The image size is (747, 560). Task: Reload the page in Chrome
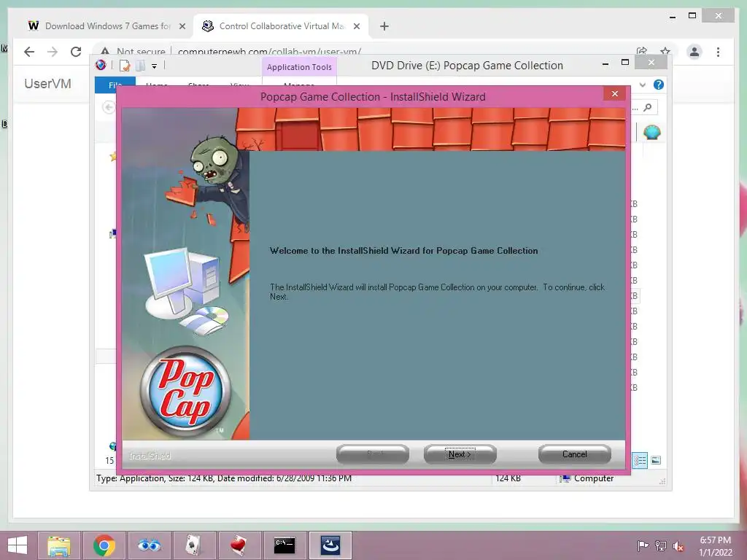click(x=76, y=52)
